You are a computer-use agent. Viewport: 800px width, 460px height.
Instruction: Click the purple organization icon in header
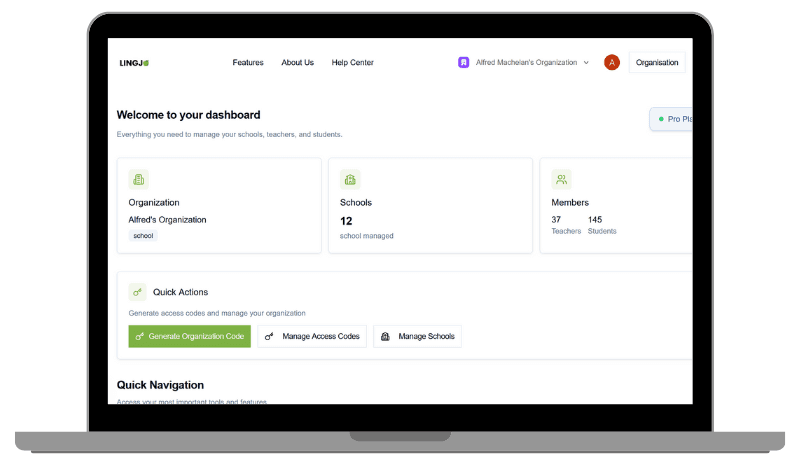[463, 62]
